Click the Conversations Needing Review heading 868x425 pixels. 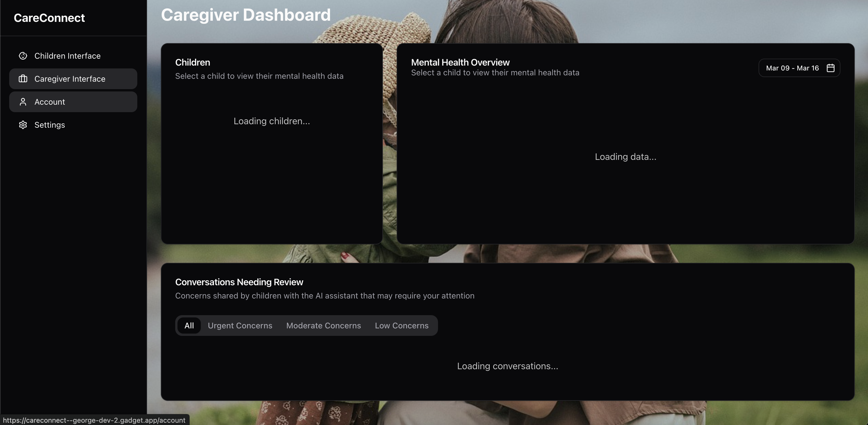(x=239, y=282)
